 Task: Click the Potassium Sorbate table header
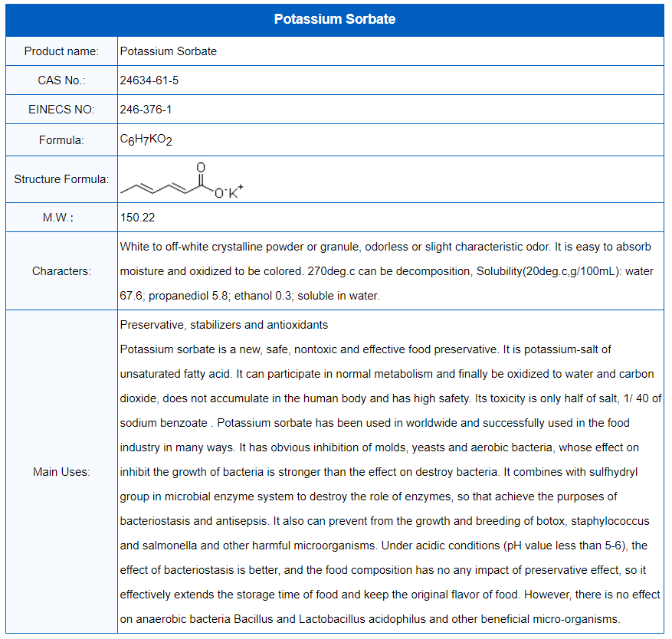pos(335,19)
